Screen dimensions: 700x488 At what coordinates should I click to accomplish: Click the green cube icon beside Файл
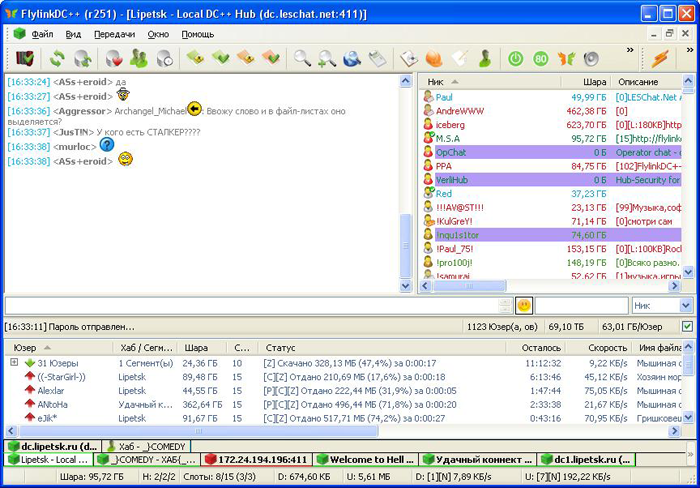(20, 34)
